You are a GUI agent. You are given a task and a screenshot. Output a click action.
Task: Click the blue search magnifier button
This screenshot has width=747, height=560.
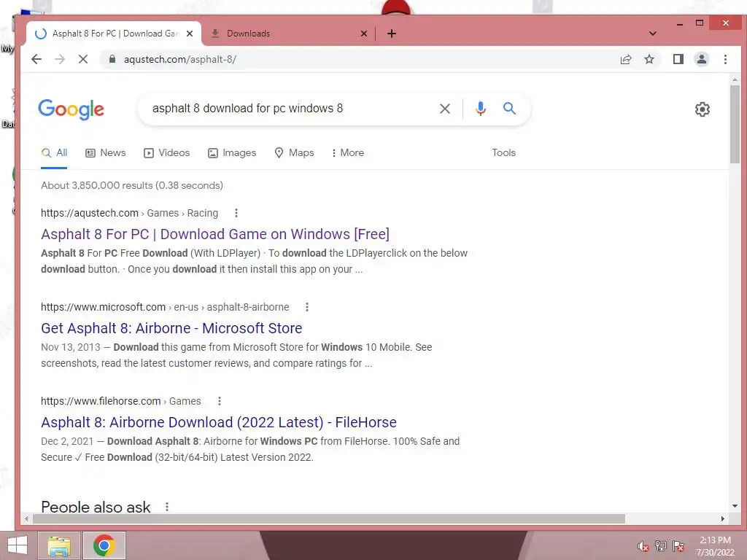(509, 109)
